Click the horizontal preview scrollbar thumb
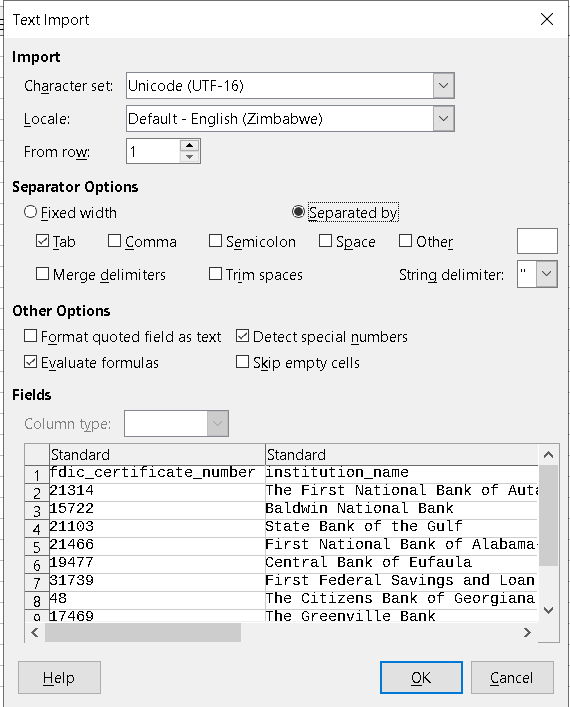 142,632
